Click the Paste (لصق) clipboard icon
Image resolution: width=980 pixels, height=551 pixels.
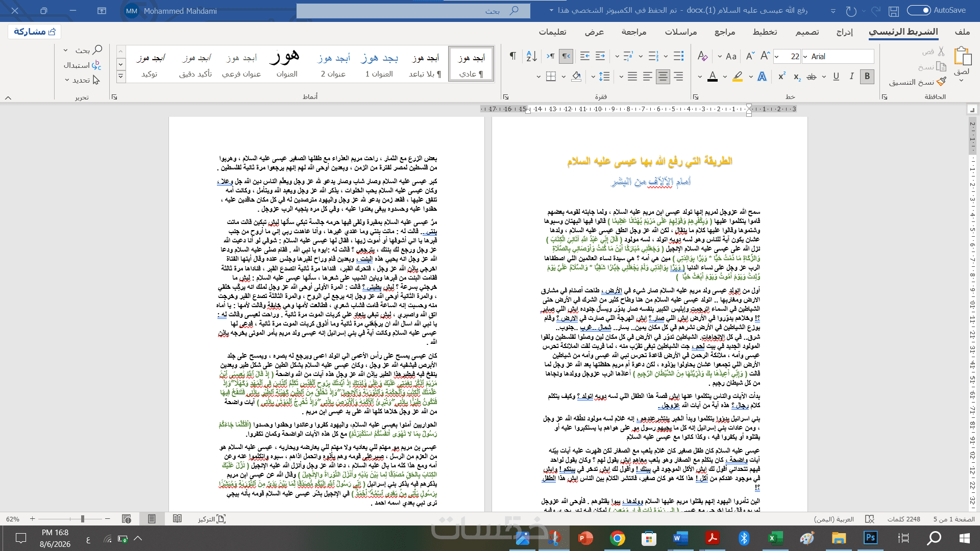[962, 56]
